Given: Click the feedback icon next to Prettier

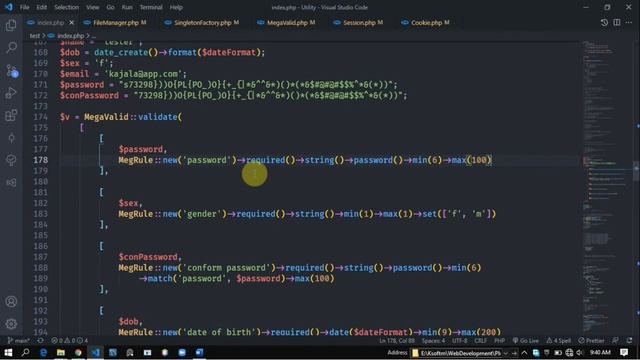Looking at the screenshot, I should pyautogui.click(x=616, y=340).
